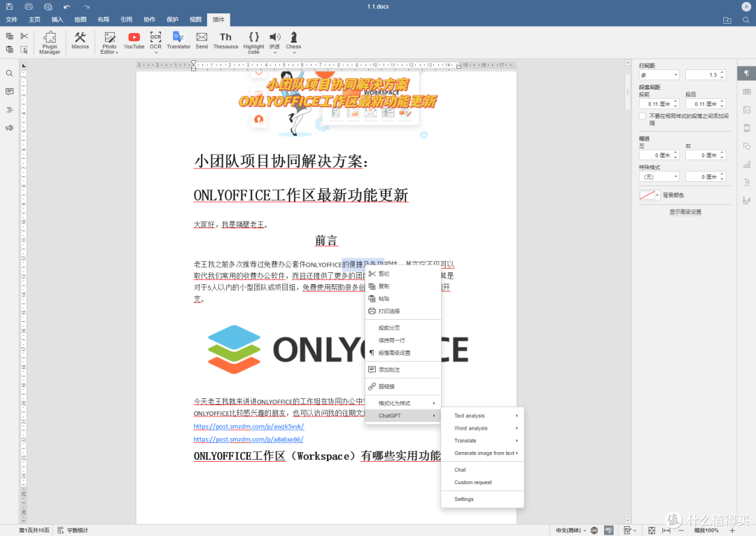Viewport: 756px width, 536px height.
Task: Toggle the paragraph settings panel
Action: click(x=746, y=73)
